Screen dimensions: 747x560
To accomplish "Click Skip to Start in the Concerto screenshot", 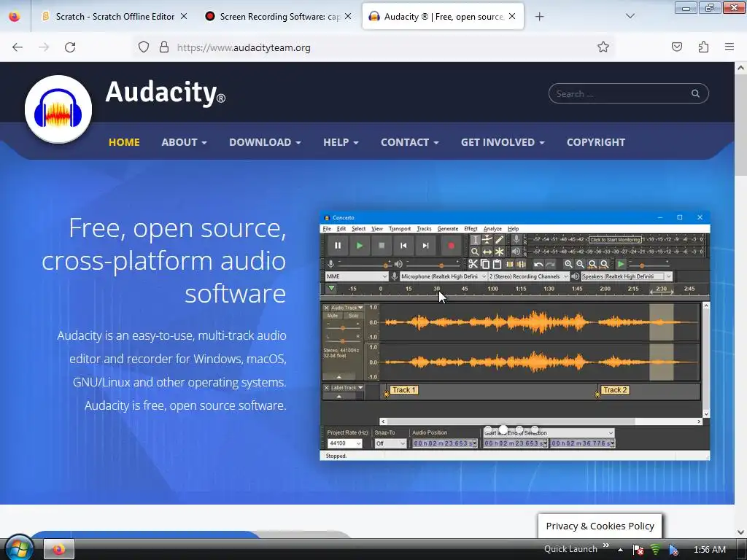I will coord(403,246).
